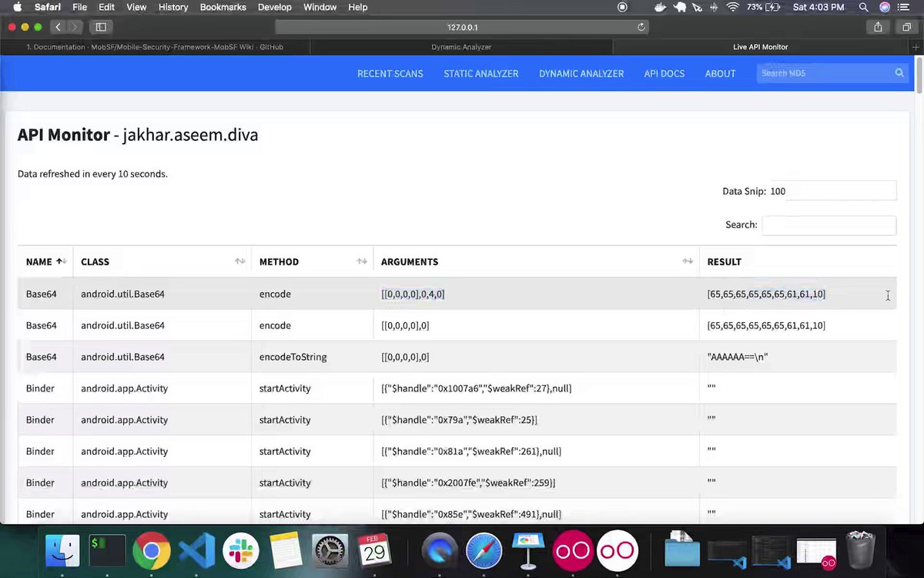This screenshot has height=578, width=924.
Task: Open Safari tab overview icon
Action: [906, 26]
